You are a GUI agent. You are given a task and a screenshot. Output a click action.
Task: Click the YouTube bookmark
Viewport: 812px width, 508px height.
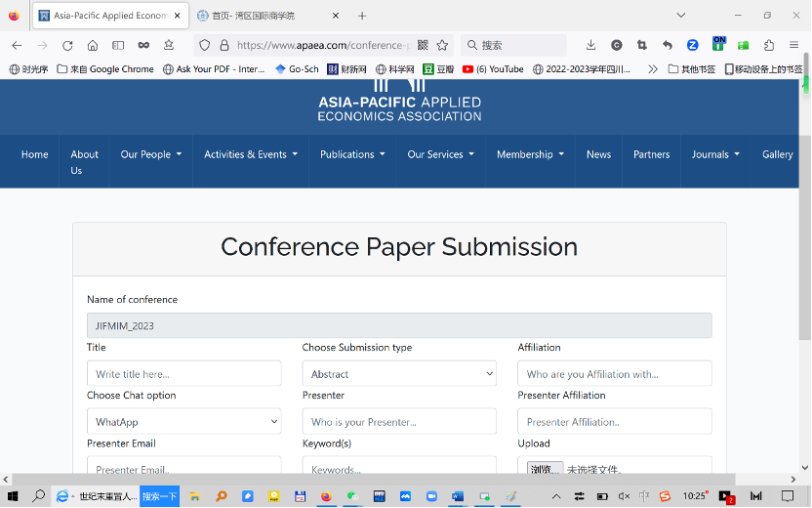493,69
